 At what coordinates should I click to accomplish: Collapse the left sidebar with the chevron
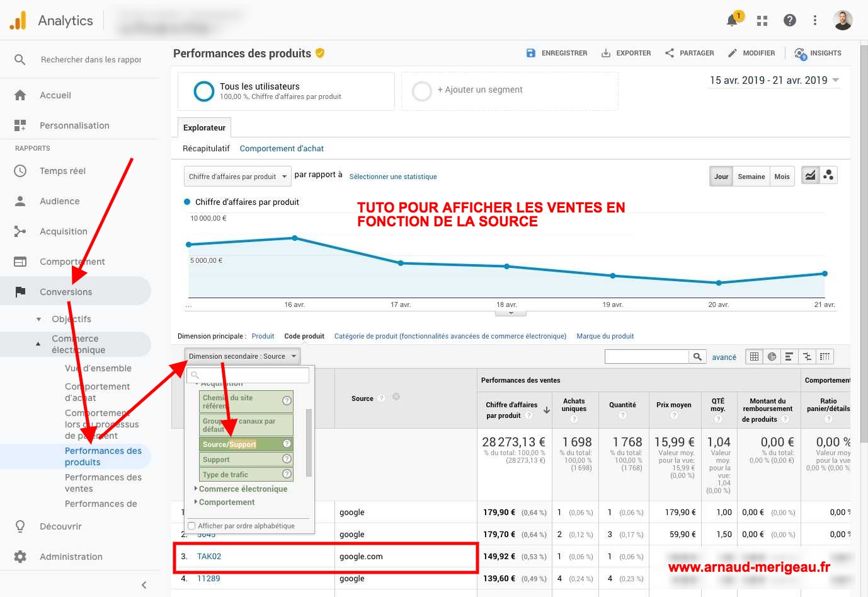144,584
